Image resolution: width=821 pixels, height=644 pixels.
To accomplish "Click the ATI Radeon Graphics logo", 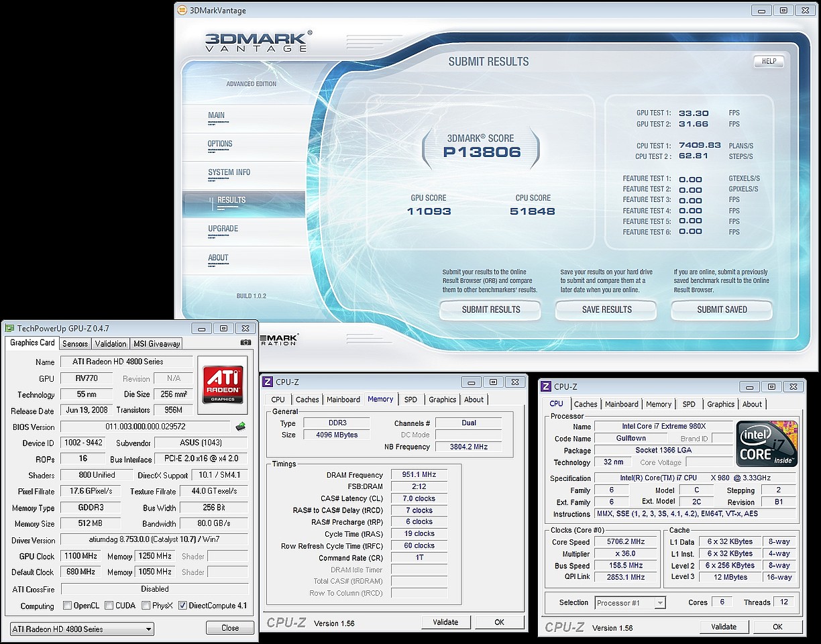I will point(223,380).
